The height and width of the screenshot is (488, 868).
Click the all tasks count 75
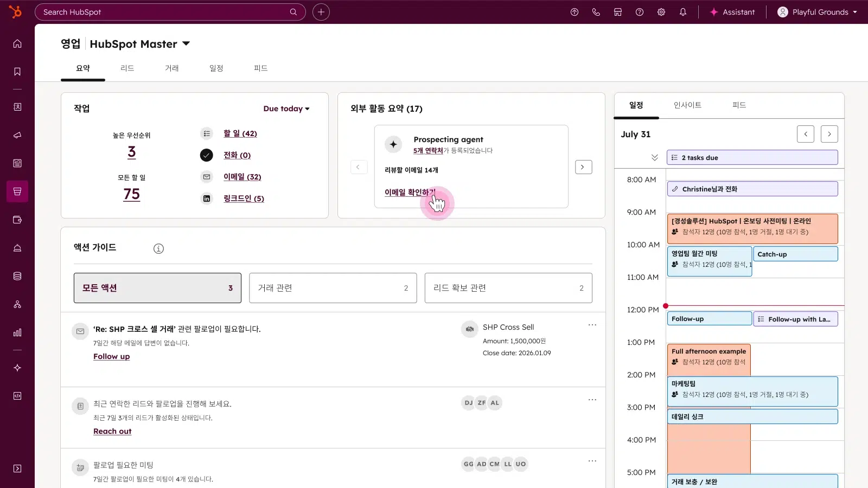click(x=132, y=194)
